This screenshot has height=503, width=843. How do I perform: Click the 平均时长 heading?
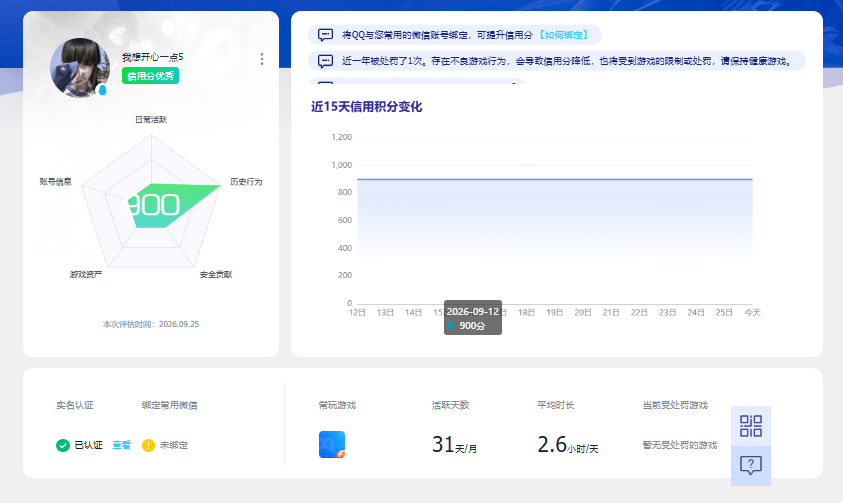click(555, 405)
